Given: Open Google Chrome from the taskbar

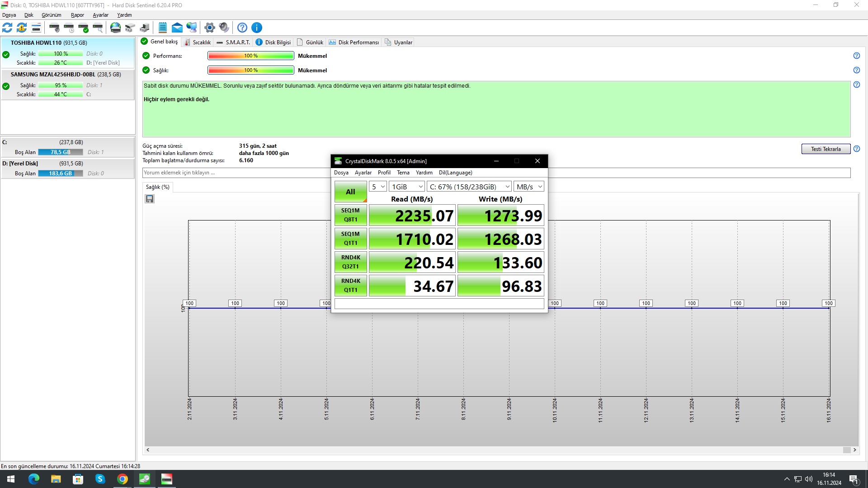Looking at the screenshot, I should point(123,479).
